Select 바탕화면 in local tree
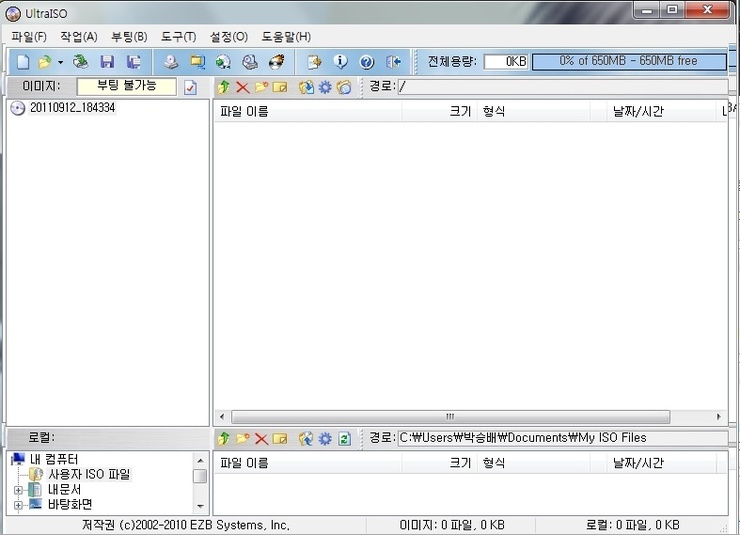The width and height of the screenshot is (740, 535). tap(70, 505)
